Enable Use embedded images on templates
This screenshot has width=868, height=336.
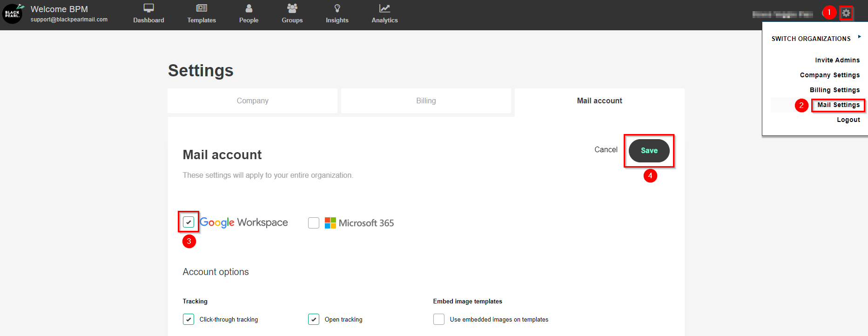(438, 319)
